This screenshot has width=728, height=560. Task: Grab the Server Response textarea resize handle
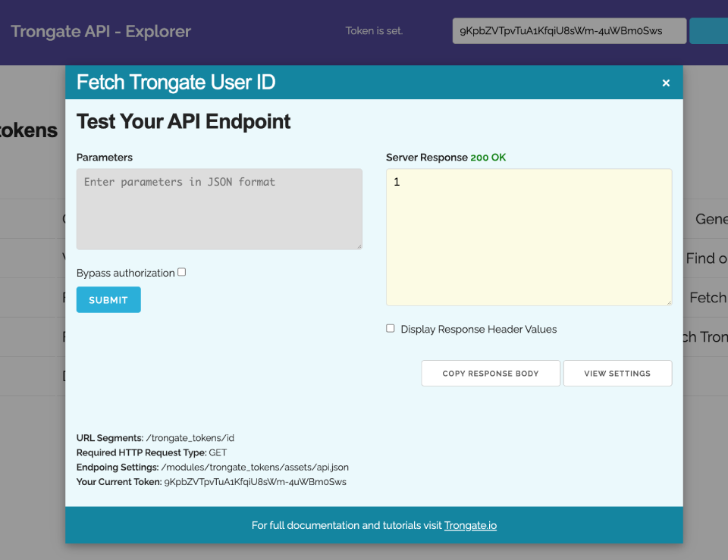[x=668, y=302]
